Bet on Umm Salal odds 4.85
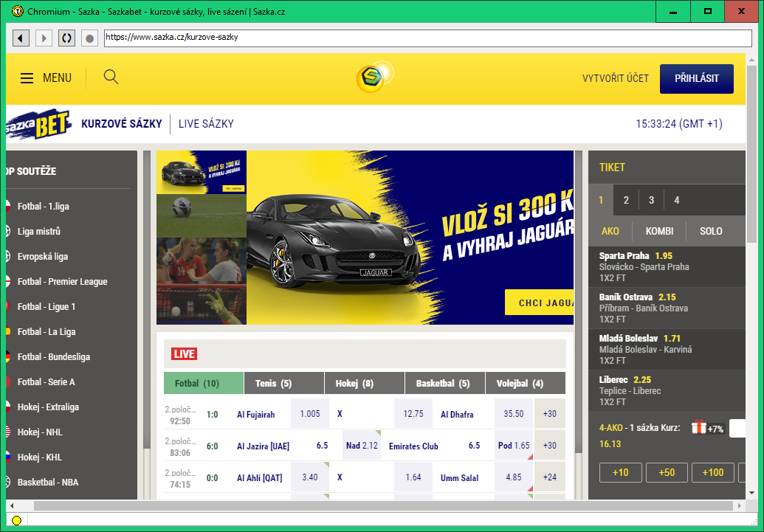This screenshot has width=764, height=532. coord(514,477)
